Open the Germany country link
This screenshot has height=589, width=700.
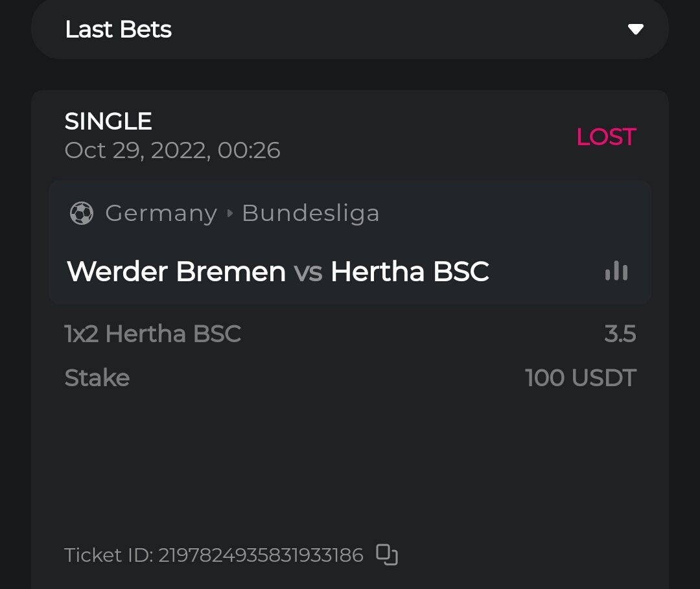click(161, 213)
